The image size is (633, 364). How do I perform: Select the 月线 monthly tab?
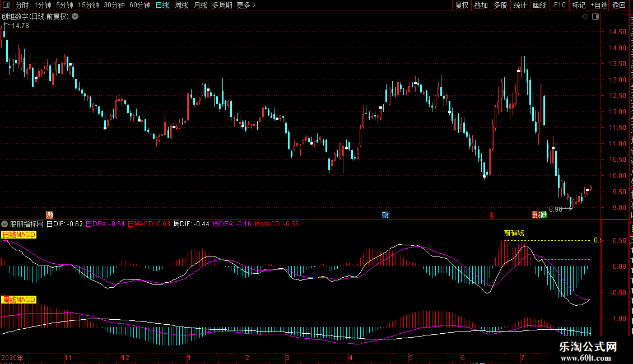[x=200, y=5]
